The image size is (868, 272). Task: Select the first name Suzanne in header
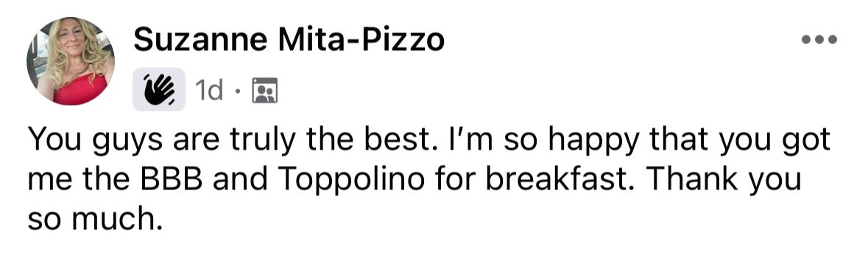click(201, 41)
